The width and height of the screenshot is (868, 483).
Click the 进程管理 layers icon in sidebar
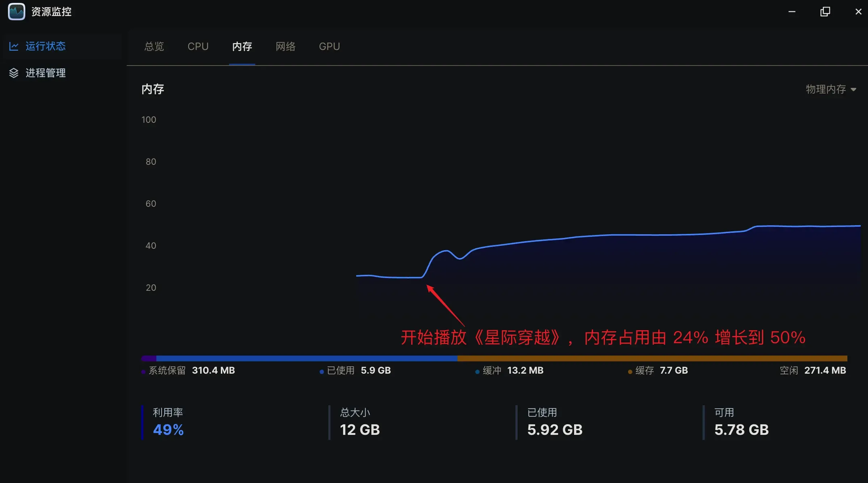[x=14, y=73]
